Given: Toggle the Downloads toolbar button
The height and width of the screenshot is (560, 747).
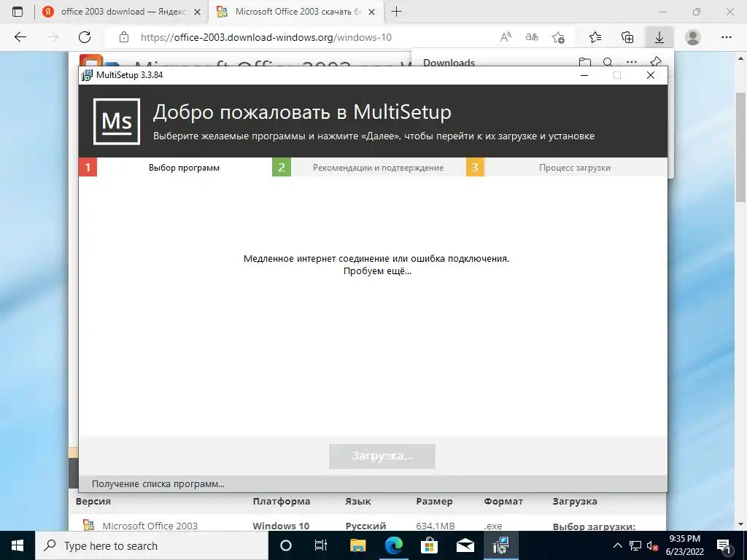Looking at the screenshot, I should [659, 37].
